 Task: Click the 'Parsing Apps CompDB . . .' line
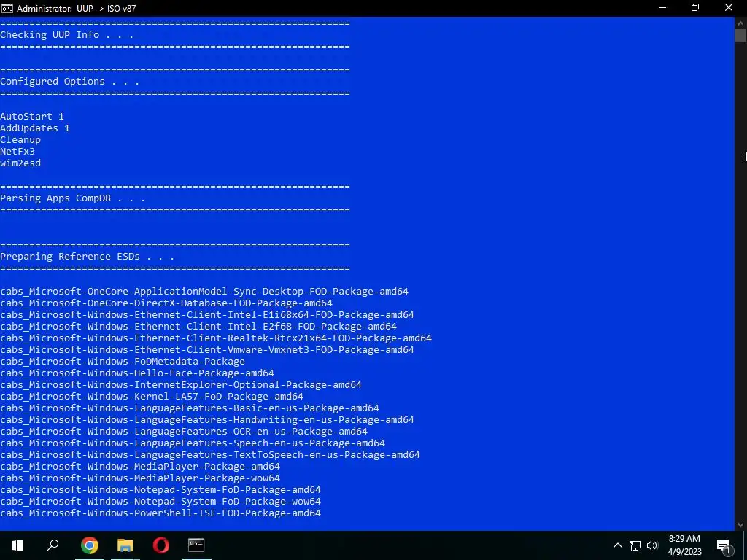(x=72, y=198)
